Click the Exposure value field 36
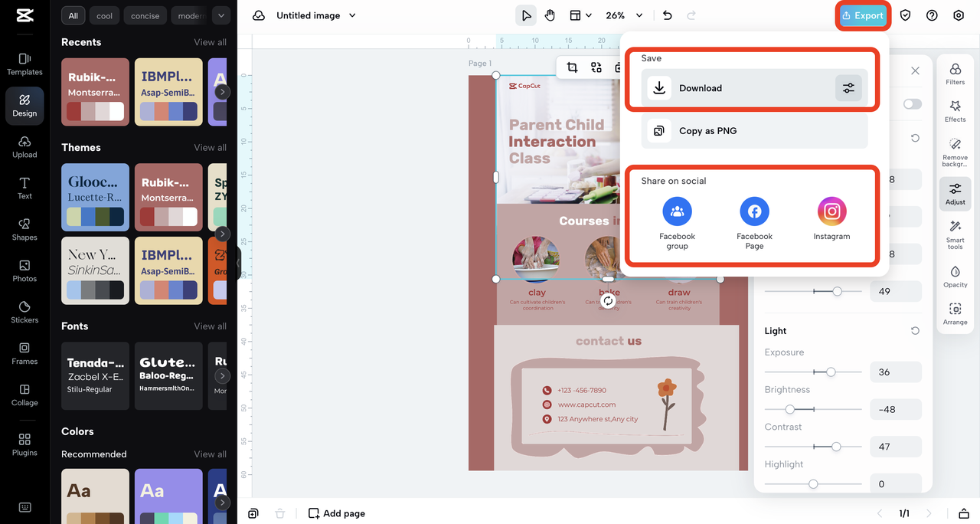 tap(896, 372)
